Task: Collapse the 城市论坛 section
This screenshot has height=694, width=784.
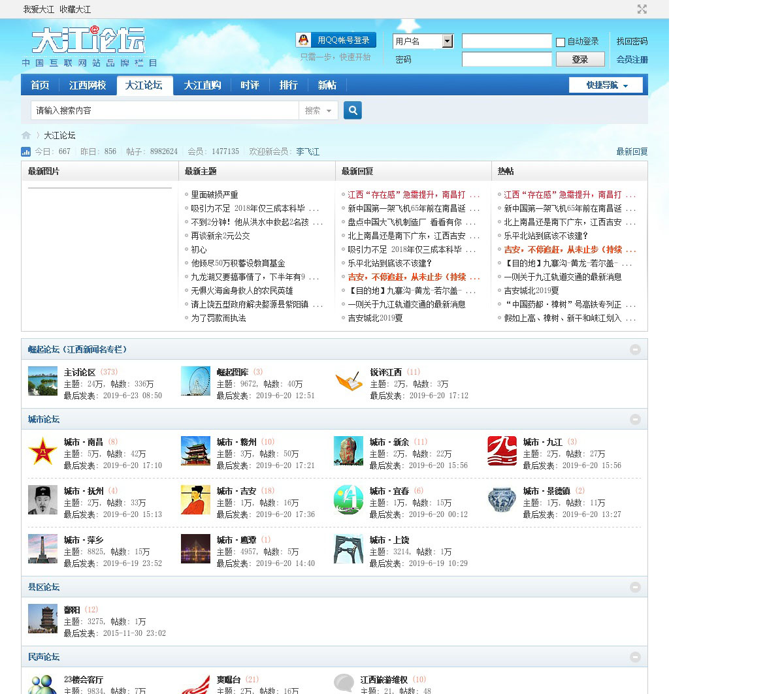Action: pyautogui.click(x=635, y=419)
